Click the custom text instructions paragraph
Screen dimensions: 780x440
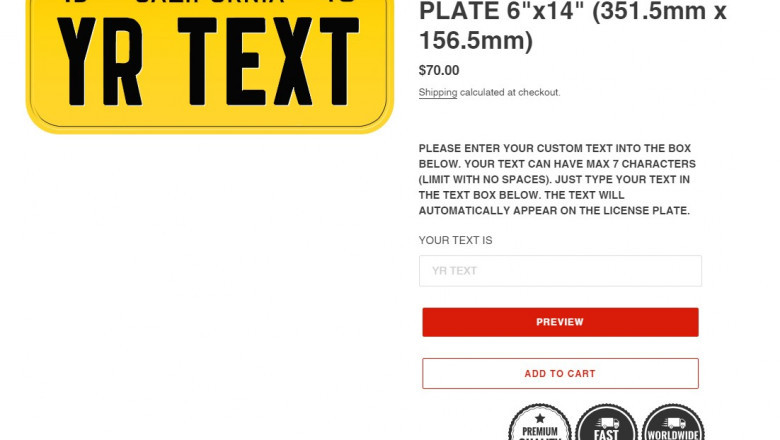point(557,179)
